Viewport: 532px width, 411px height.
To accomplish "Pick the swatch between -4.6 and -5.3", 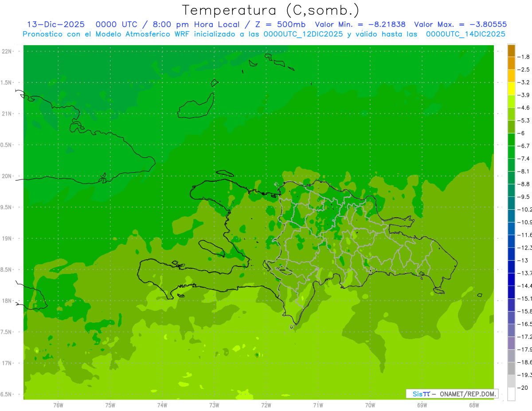I will 511,114.
